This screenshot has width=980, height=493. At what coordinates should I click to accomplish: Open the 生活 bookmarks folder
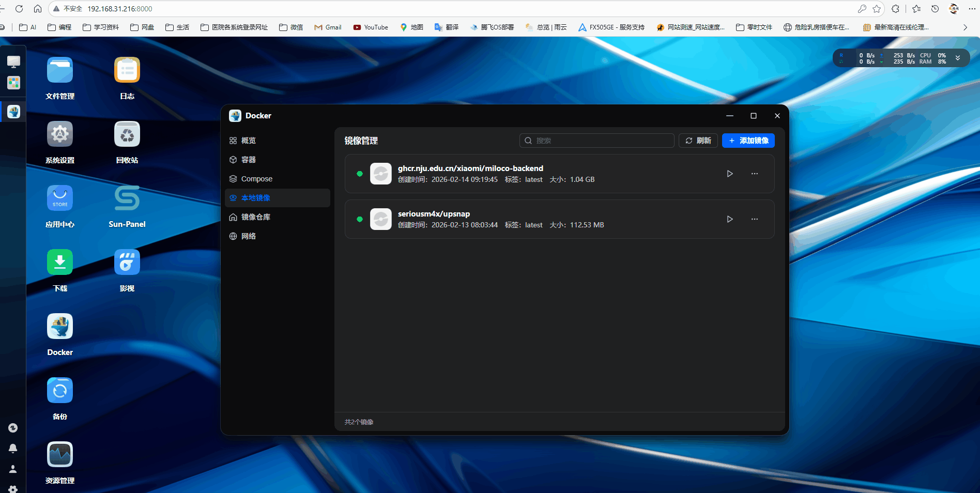(177, 27)
